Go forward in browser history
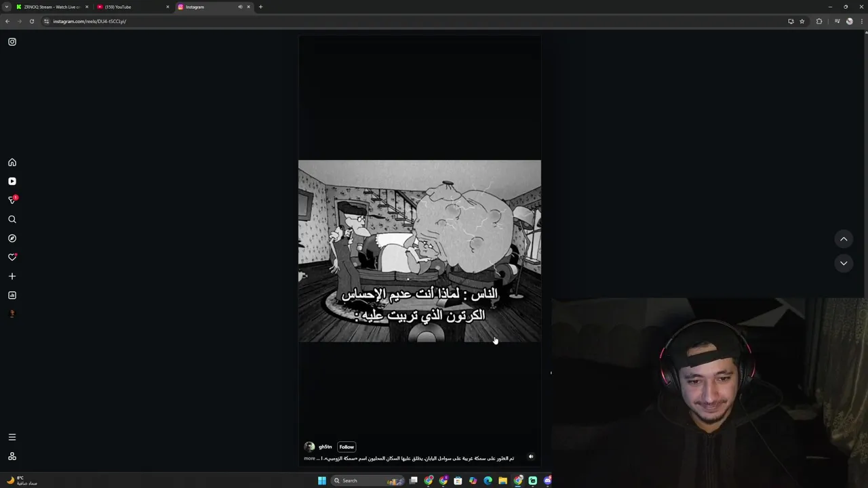 (20, 21)
